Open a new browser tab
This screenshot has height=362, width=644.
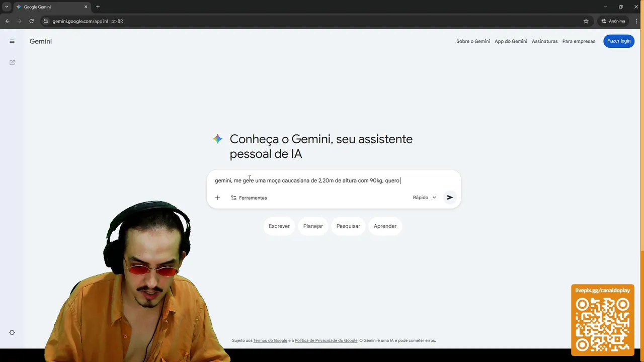click(98, 7)
